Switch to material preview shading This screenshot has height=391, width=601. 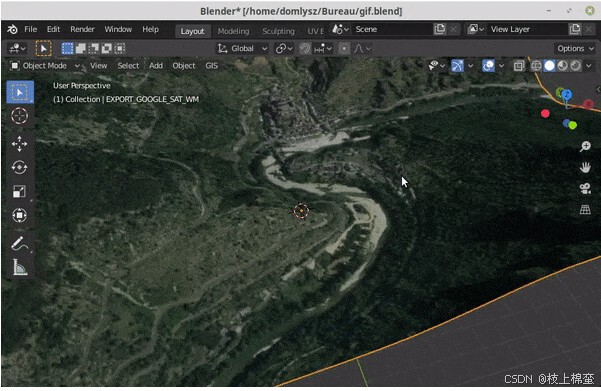pyautogui.click(x=562, y=66)
